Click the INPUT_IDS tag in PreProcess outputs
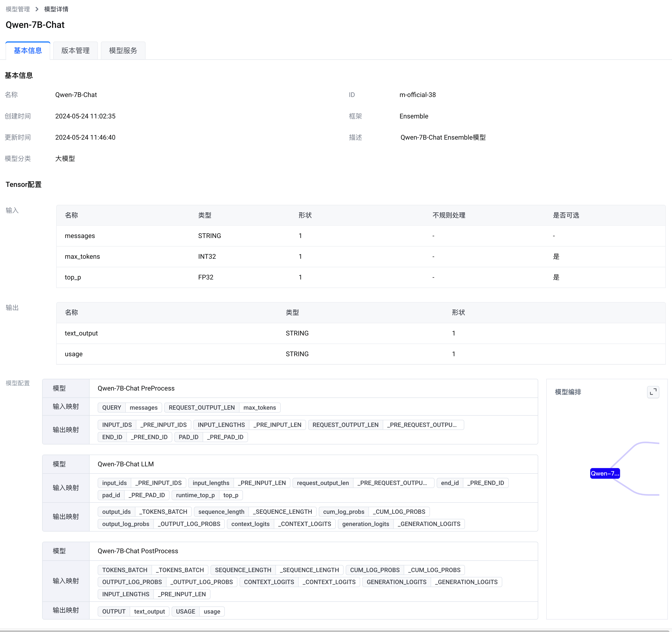Screen dimensions: 672x632 click(117, 425)
